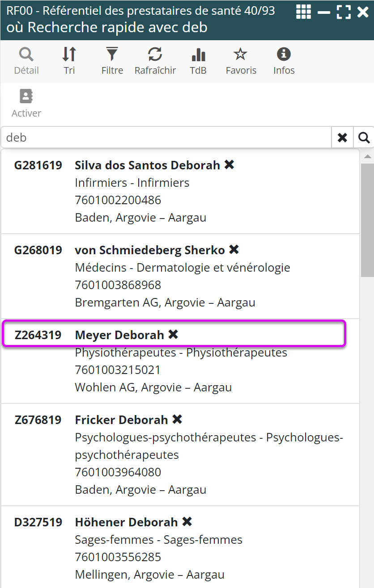Click the vertical scrollbar thumb

pyautogui.click(x=367, y=219)
